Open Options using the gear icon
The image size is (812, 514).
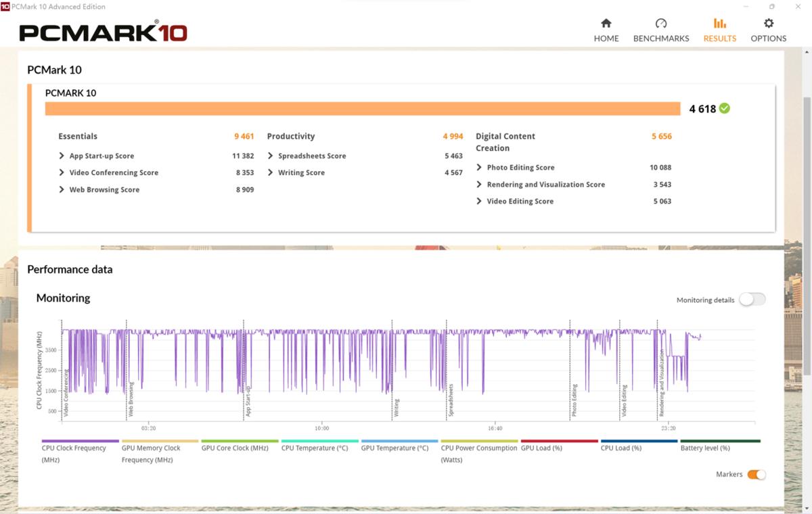(768, 24)
